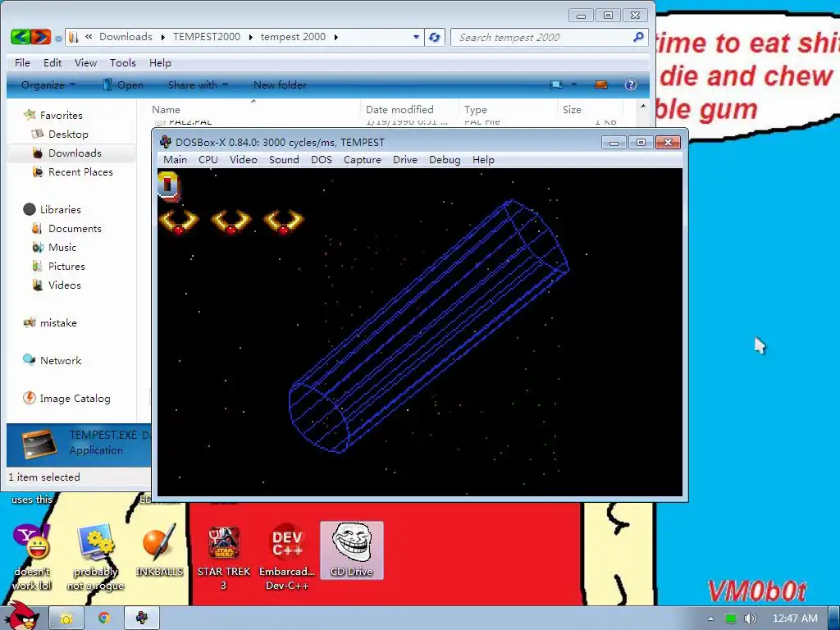Select Network in the navigation pane
The height and width of the screenshot is (630, 840).
(52, 361)
